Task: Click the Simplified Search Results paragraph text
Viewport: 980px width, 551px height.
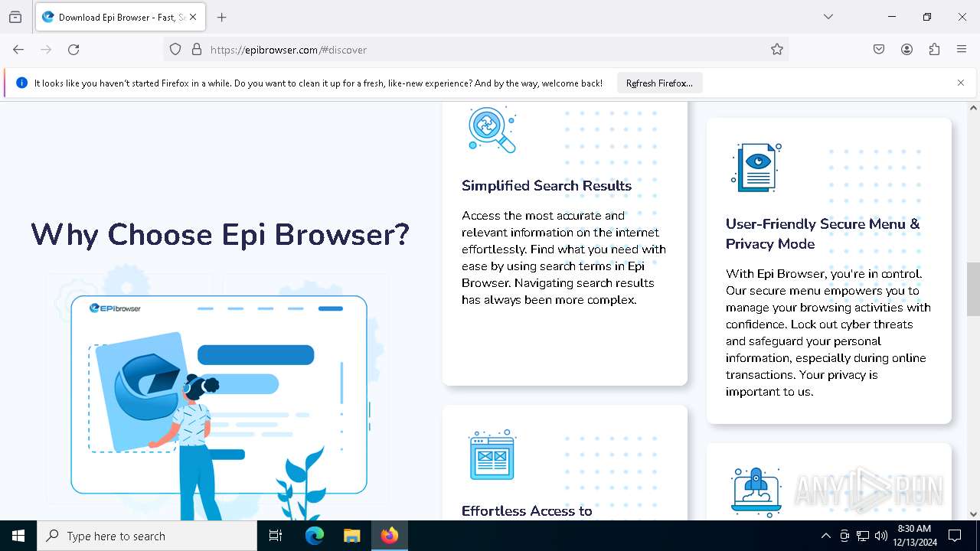Action: [x=564, y=257]
